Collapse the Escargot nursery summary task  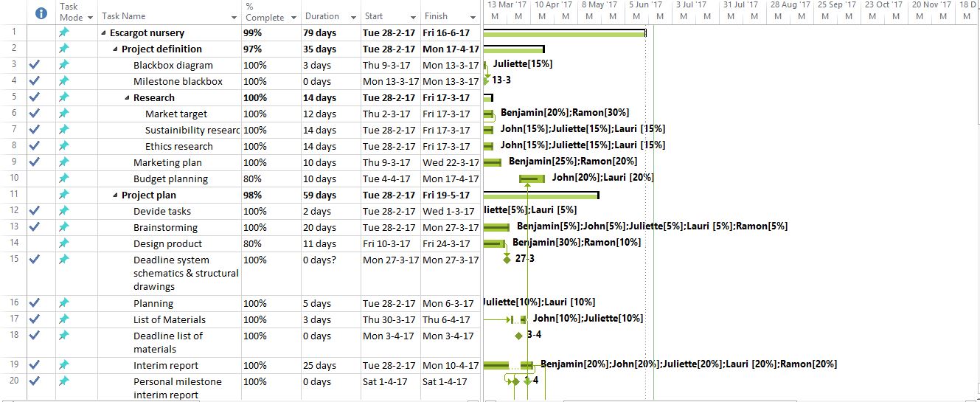click(x=103, y=33)
